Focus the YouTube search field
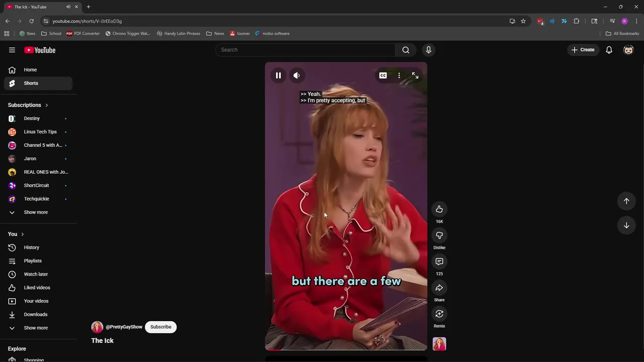This screenshot has height=362, width=644. click(x=305, y=50)
